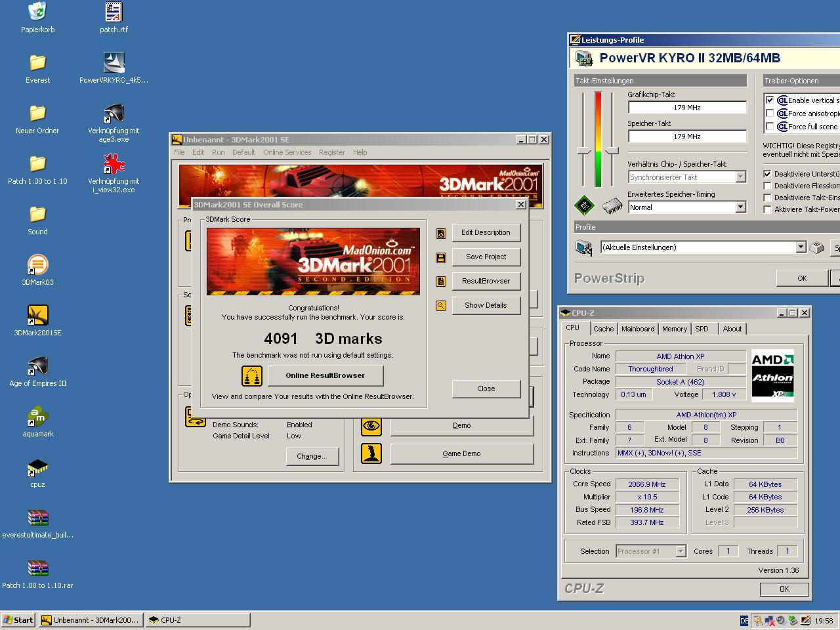Launch the 3DMark03 desktop shortcut

point(37,264)
